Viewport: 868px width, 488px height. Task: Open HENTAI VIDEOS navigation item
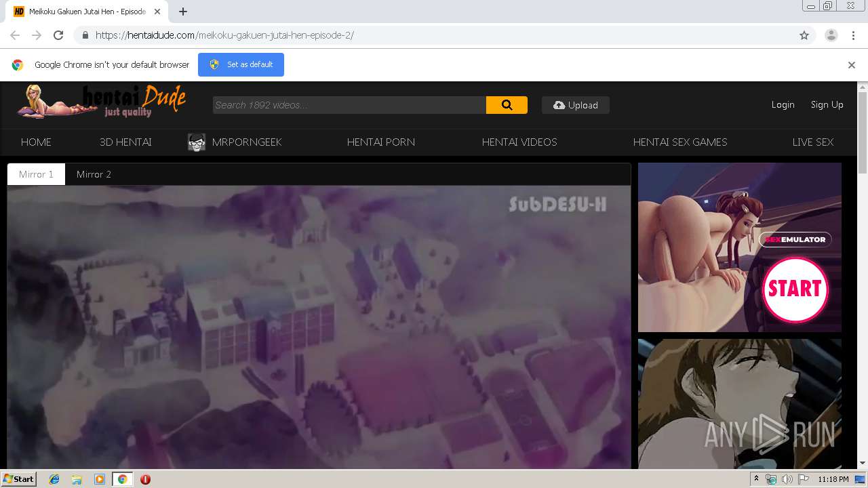coord(519,142)
